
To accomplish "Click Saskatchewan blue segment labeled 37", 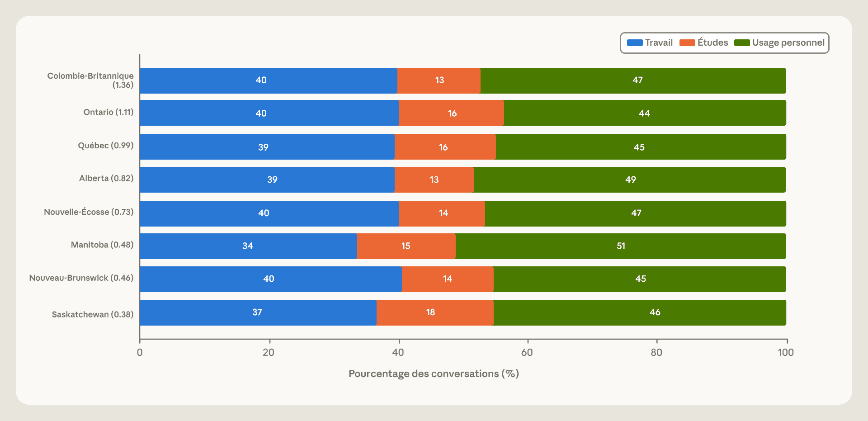I will coord(258,312).
